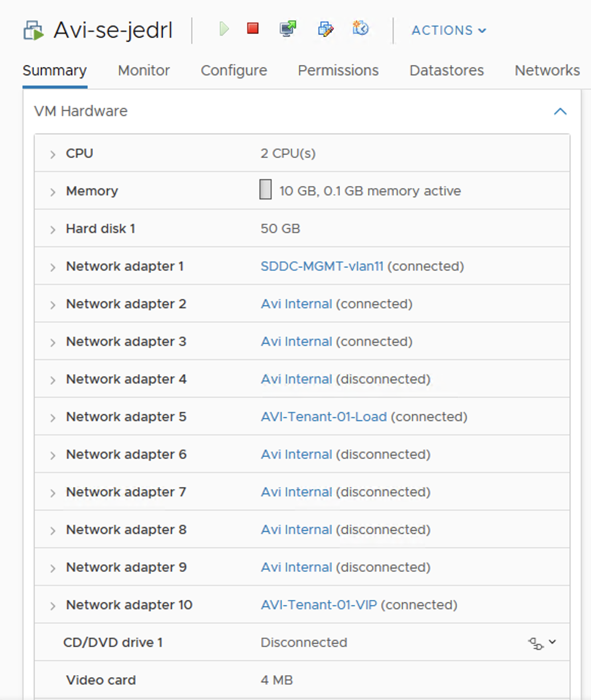Image resolution: width=591 pixels, height=700 pixels.
Task: Click the CD/DVD drive 1 label
Action: click(113, 643)
